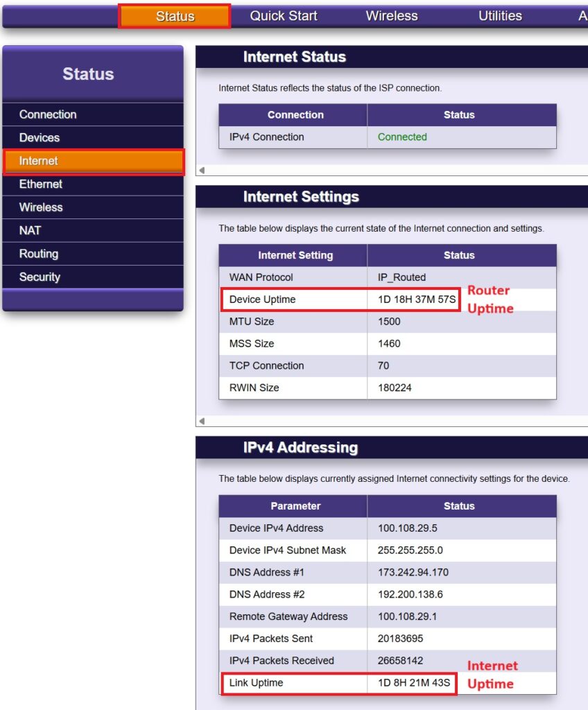Click the Link Uptime value 1D 8H 21M 43S
The width and height of the screenshot is (588, 710).
[413, 683]
